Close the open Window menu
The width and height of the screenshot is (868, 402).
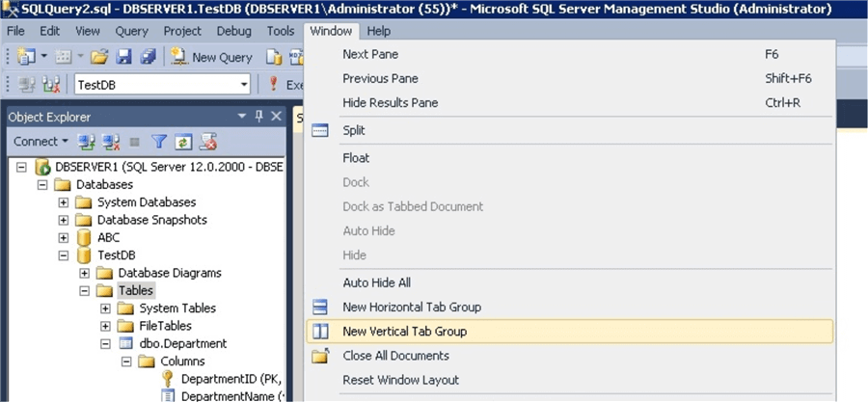tap(331, 31)
